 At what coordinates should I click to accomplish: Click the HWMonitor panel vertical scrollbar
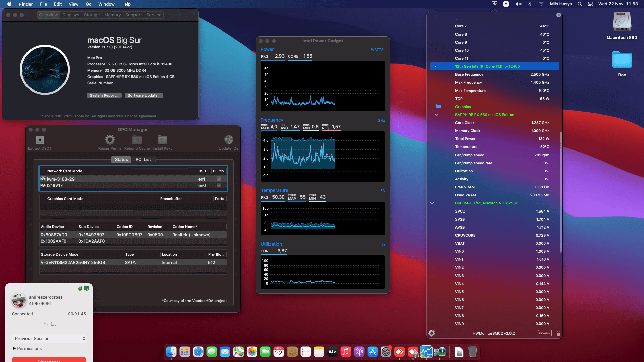click(560, 192)
